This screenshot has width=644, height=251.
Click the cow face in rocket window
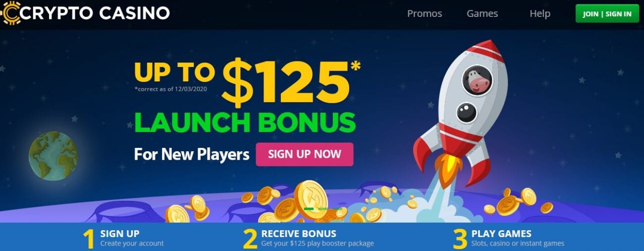coord(476,79)
